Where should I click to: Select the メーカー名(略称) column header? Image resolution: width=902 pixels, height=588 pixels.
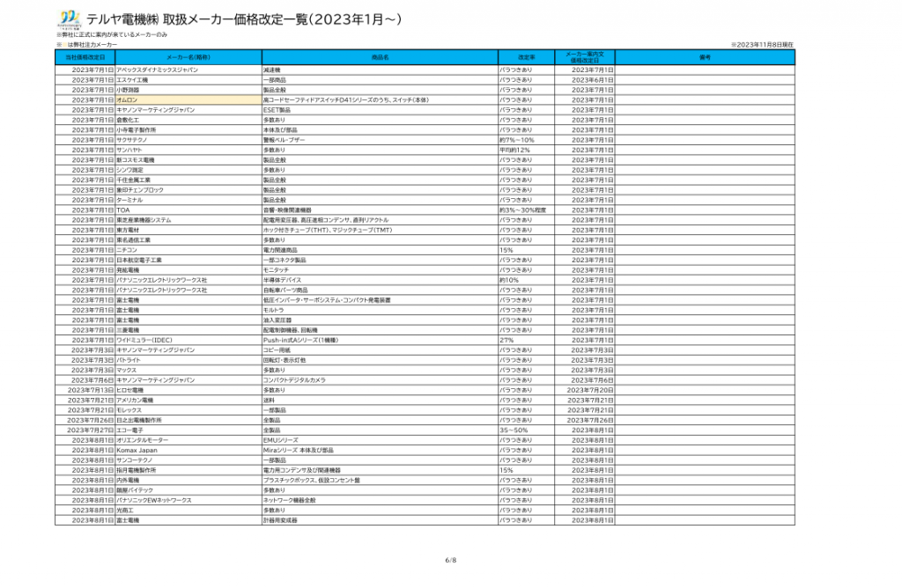[x=189, y=57]
